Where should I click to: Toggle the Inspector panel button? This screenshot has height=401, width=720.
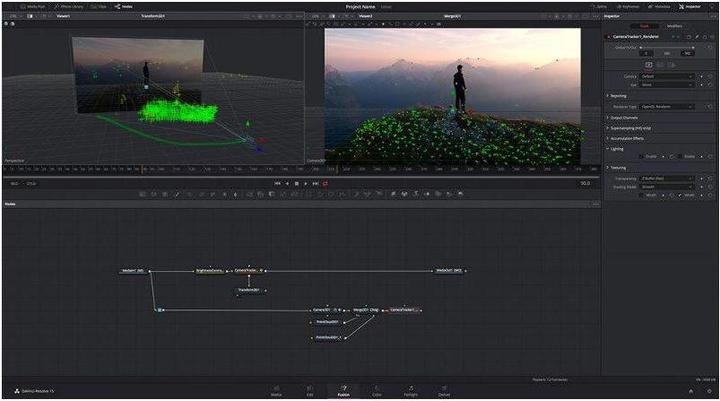point(690,7)
